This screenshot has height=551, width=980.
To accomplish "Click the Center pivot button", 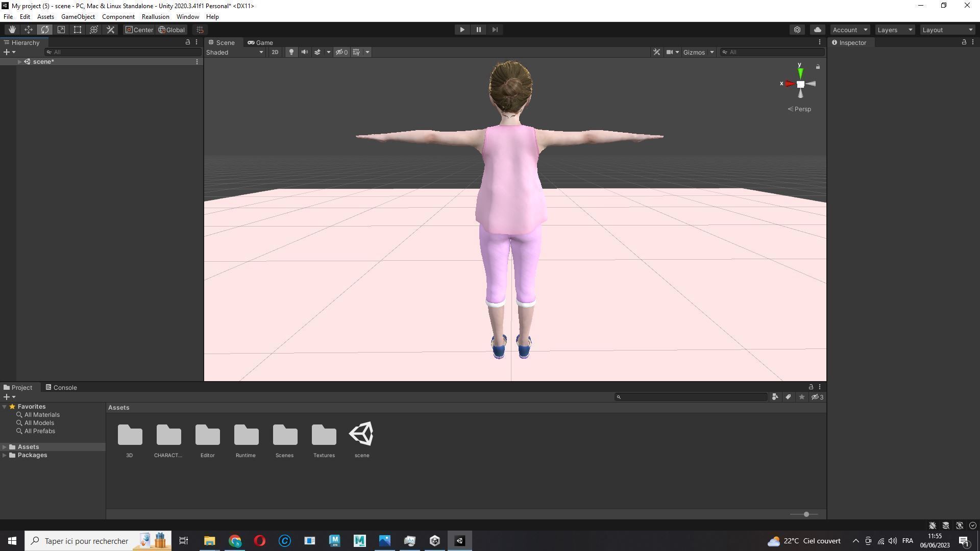I will tap(139, 30).
